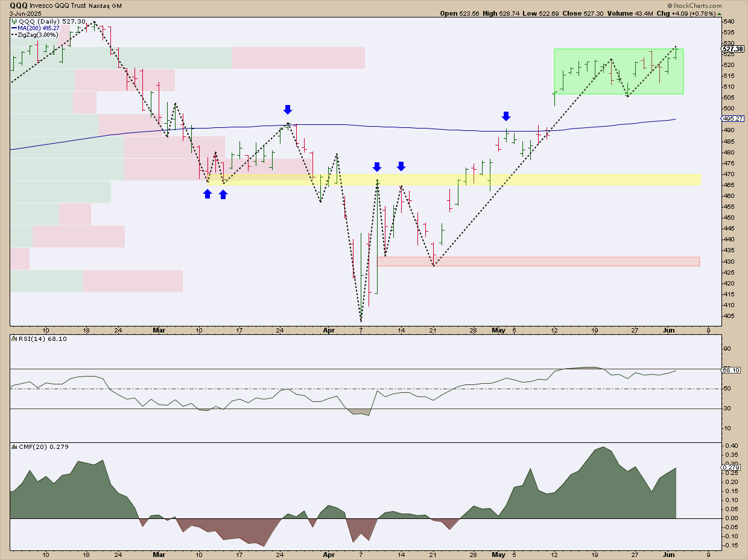This screenshot has height=560, width=748.
Task: Click the RSI(14) panel legend icon
Action: pyautogui.click(x=13, y=339)
